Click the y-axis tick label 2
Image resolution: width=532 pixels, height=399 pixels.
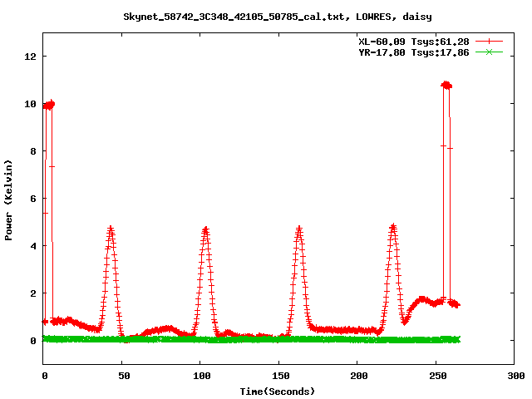pyautogui.click(x=33, y=293)
